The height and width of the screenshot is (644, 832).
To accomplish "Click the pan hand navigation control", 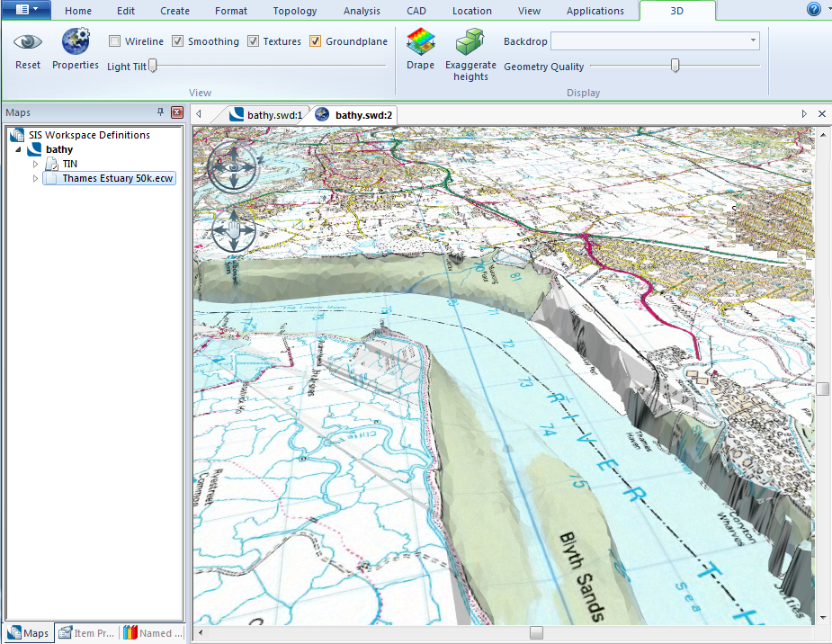I will (232, 230).
